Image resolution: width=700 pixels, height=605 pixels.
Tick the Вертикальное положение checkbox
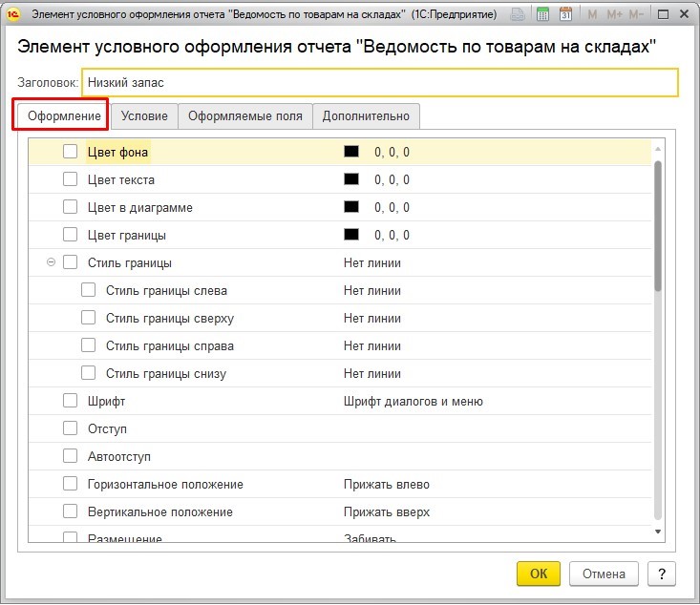point(70,511)
